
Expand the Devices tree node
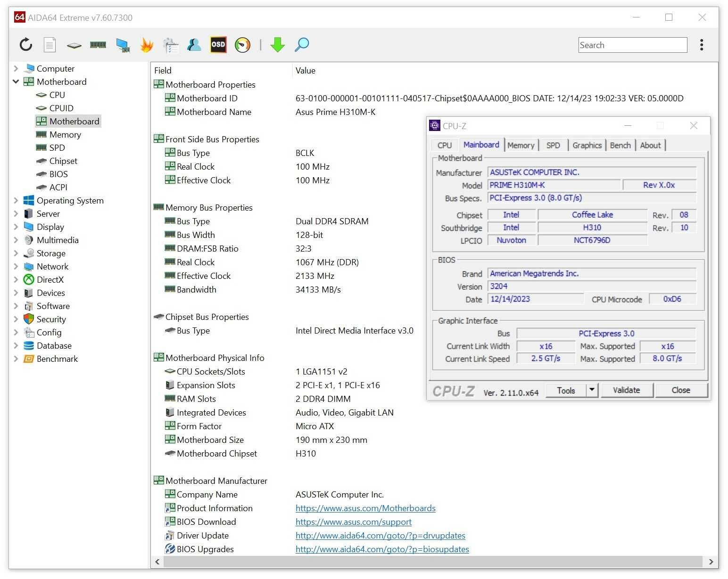click(x=16, y=293)
